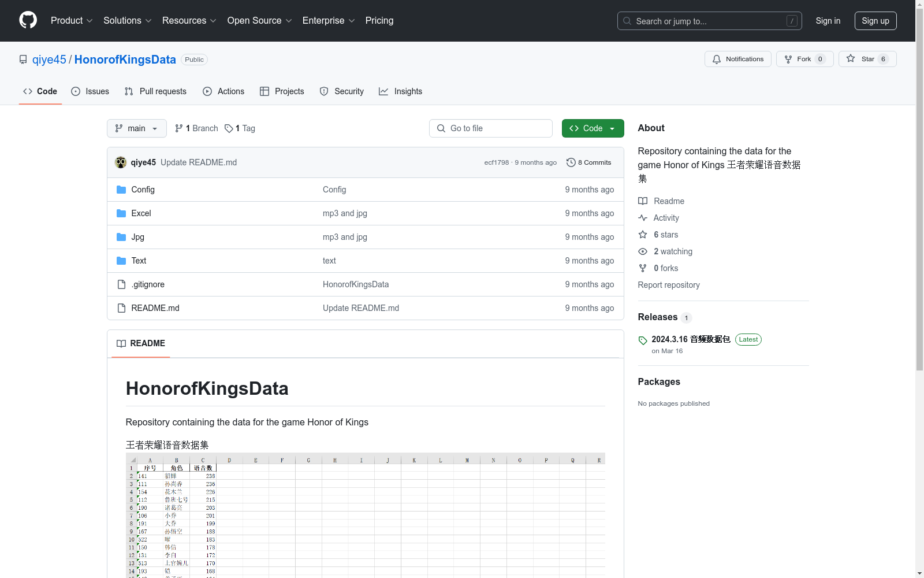Click the Config folder icon

point(121,190)
